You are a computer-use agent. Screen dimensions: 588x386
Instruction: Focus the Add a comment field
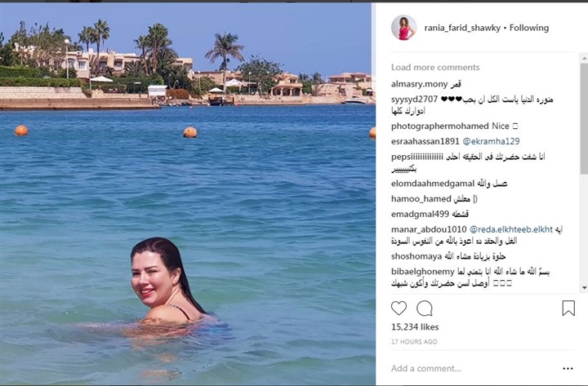(474, 368)
